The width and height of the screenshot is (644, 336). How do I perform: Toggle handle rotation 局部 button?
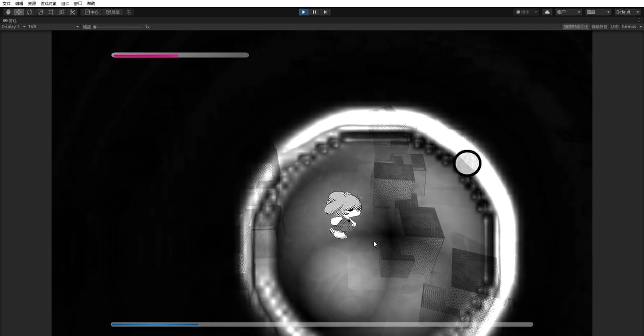pyautogui.click(x=113, y=12)
